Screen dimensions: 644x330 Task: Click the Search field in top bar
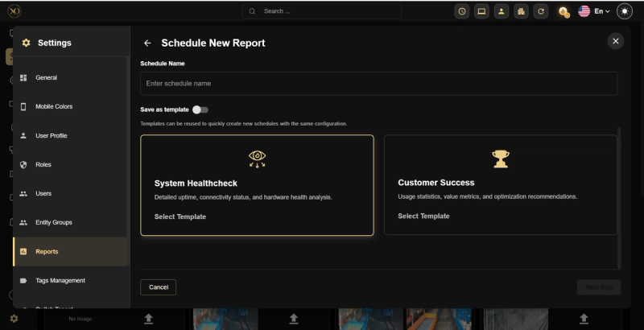tap(321, 11)
